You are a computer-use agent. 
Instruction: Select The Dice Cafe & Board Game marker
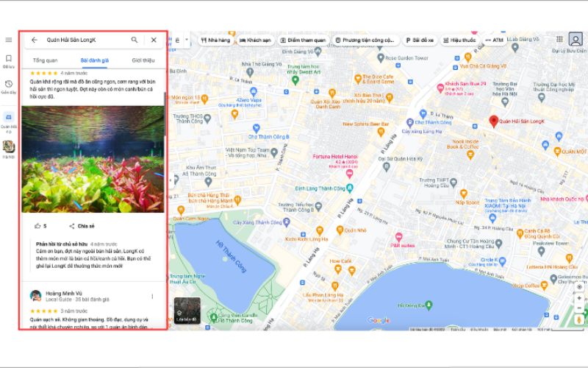point(358,79)
